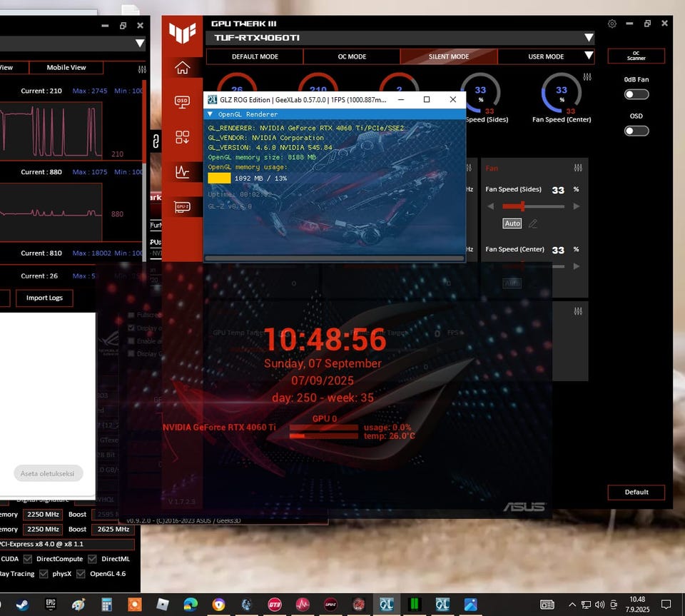Select Default Mode tab
685x616 pixels.
click(x=255, y=56)
